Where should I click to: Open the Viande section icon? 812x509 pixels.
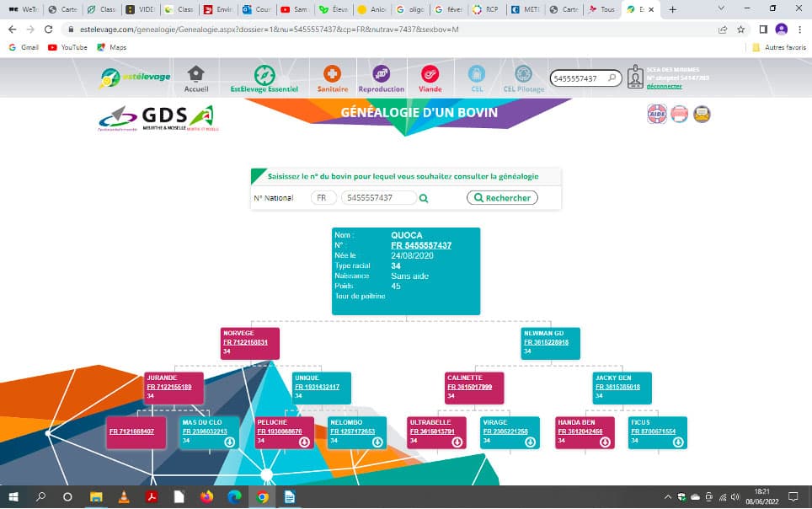[x=430, y=75]
